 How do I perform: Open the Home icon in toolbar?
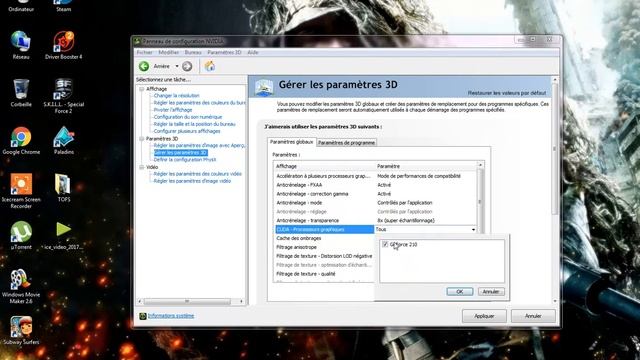click(210, 66)
